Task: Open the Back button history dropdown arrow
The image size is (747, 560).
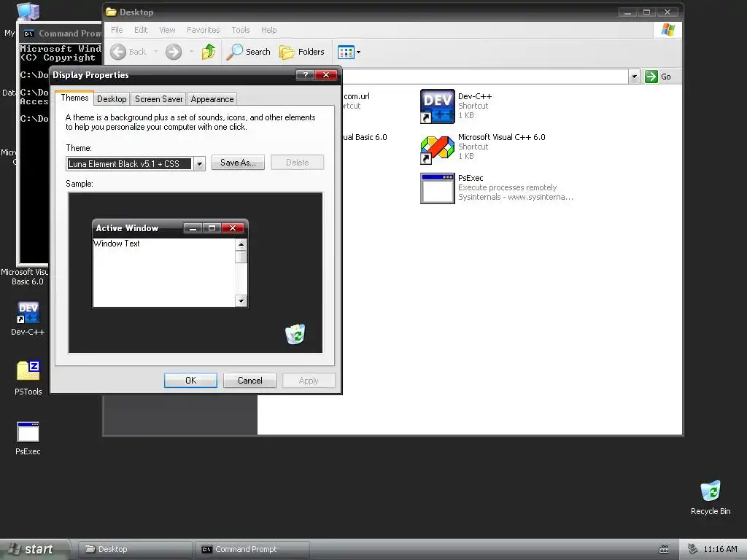Action: click(x=155, y=52)
